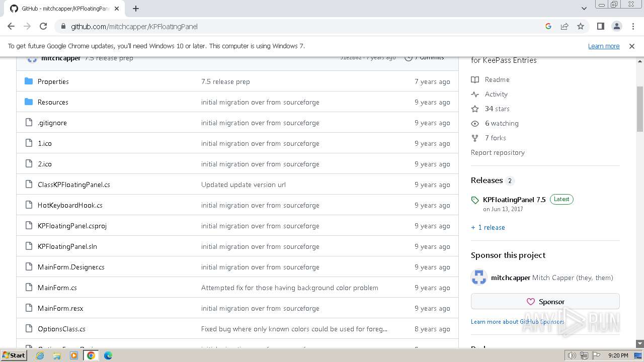644x362 pixels.
Task: Reload the page
Action: (43, 26)
